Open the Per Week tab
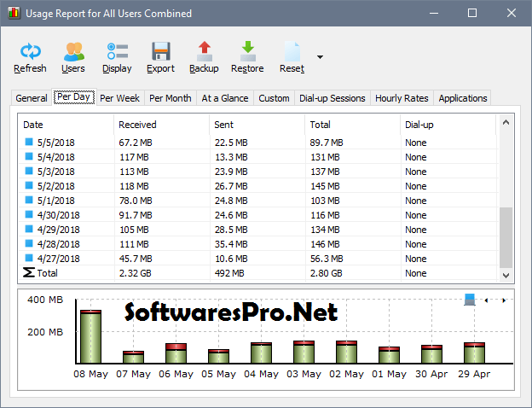 click(119, 98)
